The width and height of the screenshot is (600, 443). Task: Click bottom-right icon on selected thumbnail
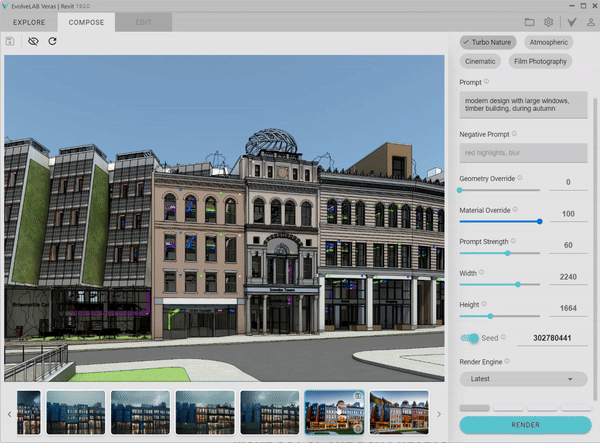(x=358, y=428)
